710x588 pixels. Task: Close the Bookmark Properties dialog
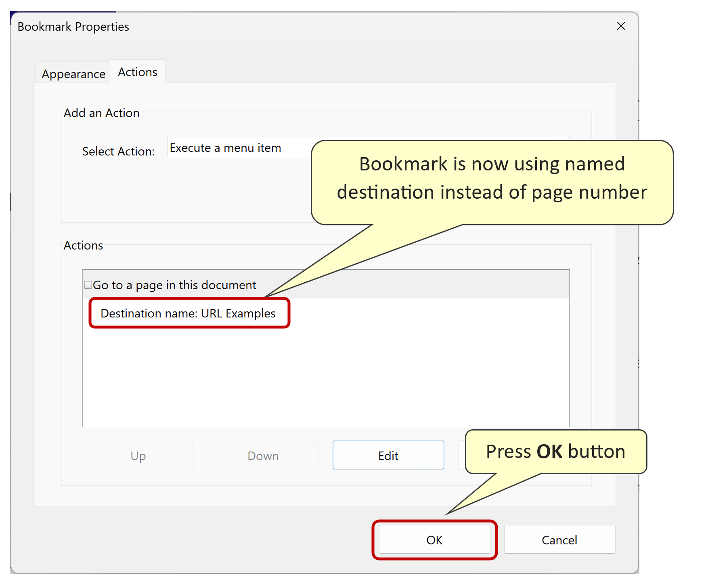621,26
